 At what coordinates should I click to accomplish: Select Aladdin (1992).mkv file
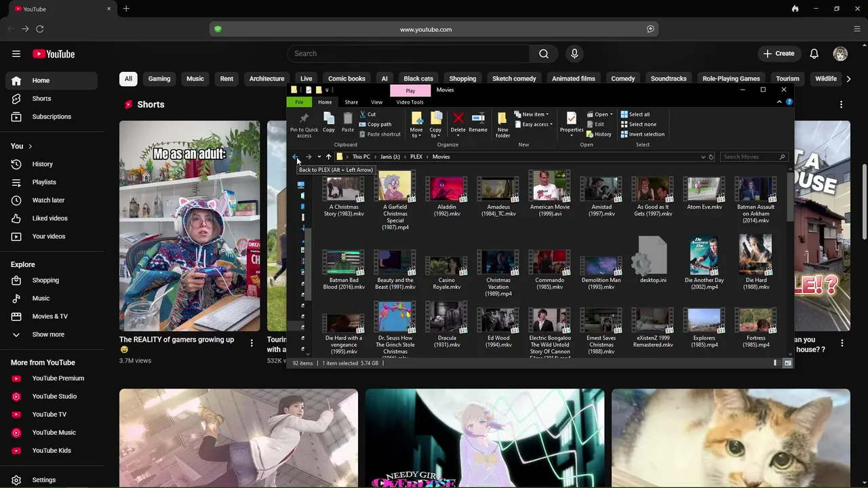[447, 197]
